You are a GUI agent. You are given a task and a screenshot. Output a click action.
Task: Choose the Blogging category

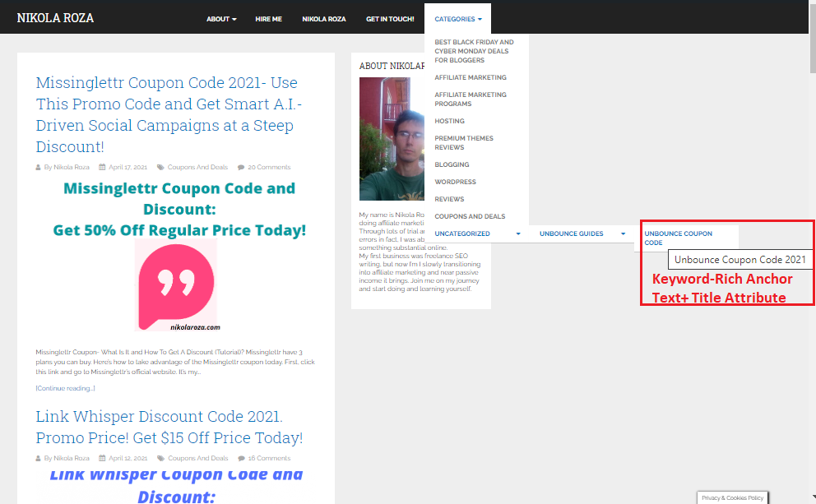pyautogui.click(x=452, y=164)
